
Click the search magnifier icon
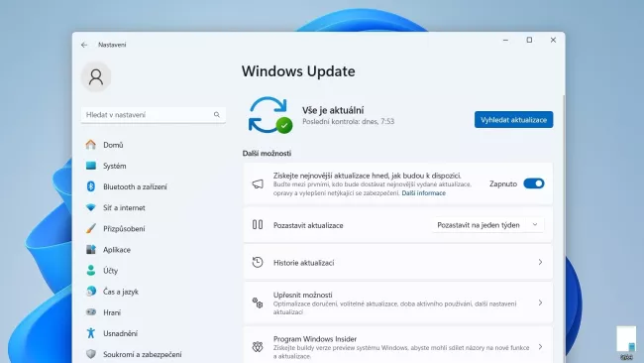216,115
